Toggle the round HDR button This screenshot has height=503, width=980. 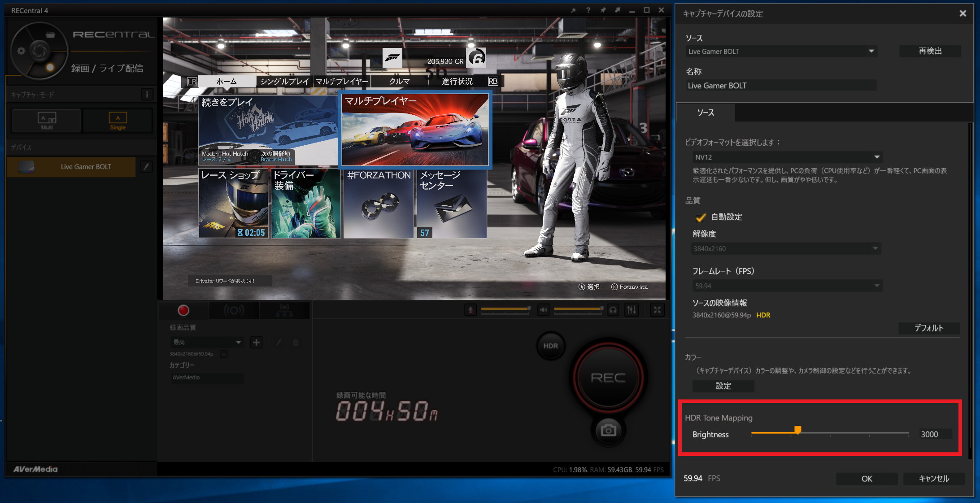pos(550,346)
